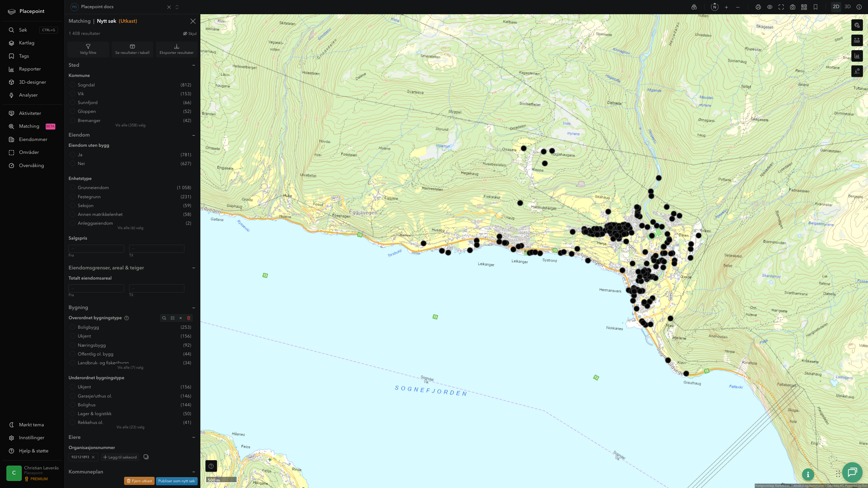Close the Matching search panel
This screenshot has height=488, width=868.
click(x=193, y=21)
